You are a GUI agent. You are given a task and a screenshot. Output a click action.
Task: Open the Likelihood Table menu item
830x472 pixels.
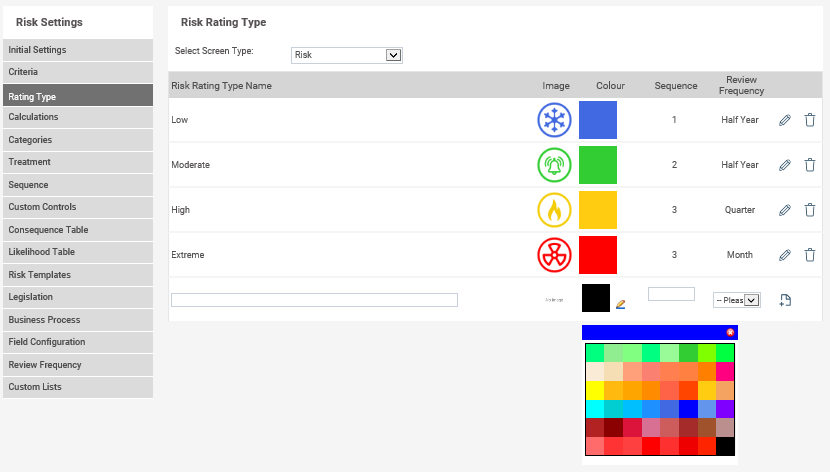[78, 252]
